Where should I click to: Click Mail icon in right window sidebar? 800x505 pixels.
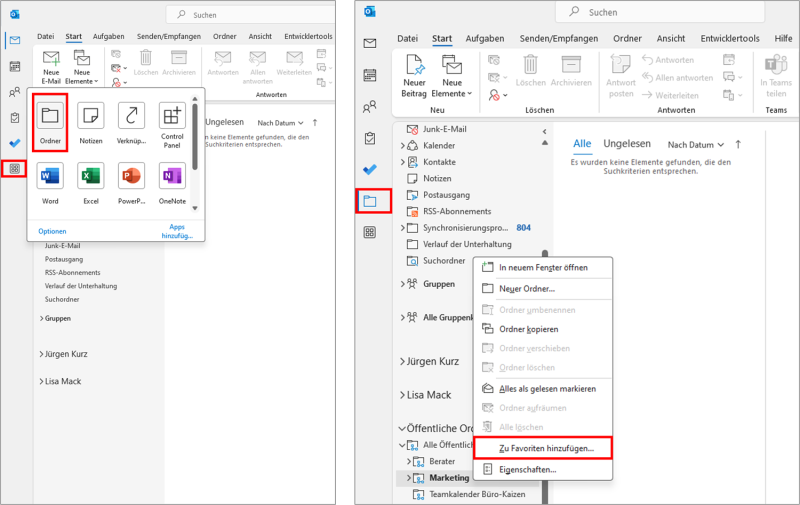[370, 43]
